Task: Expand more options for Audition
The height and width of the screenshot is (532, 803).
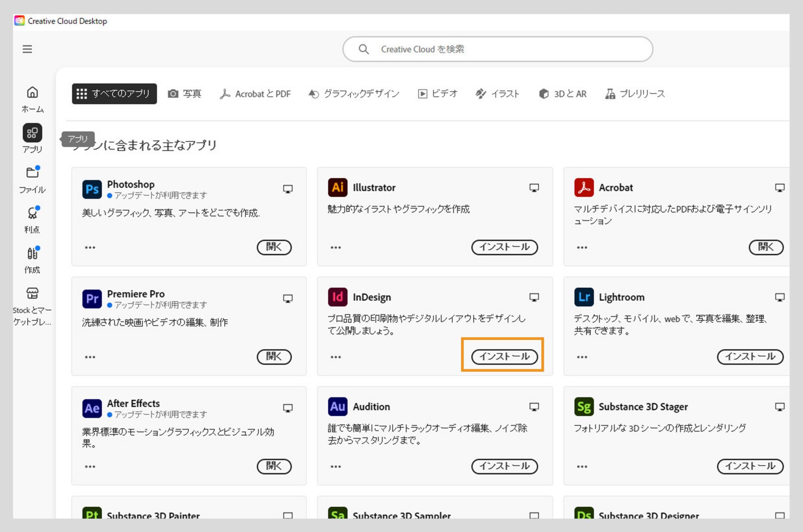Action: pos(335,467)
